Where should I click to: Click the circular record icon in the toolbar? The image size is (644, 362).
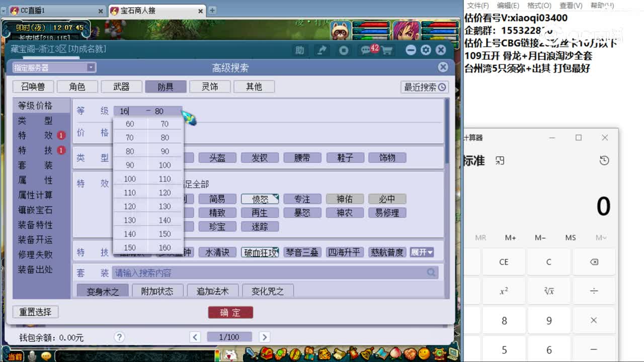pyautogui.click(x=344, y=50)
